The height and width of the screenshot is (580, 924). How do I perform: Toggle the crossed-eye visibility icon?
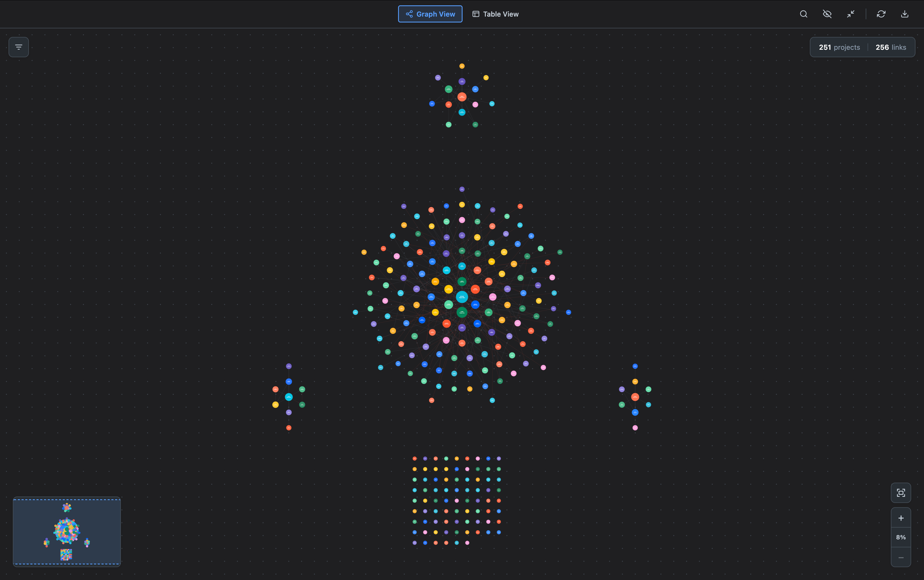pyautogui.click(x=827, y=14)
